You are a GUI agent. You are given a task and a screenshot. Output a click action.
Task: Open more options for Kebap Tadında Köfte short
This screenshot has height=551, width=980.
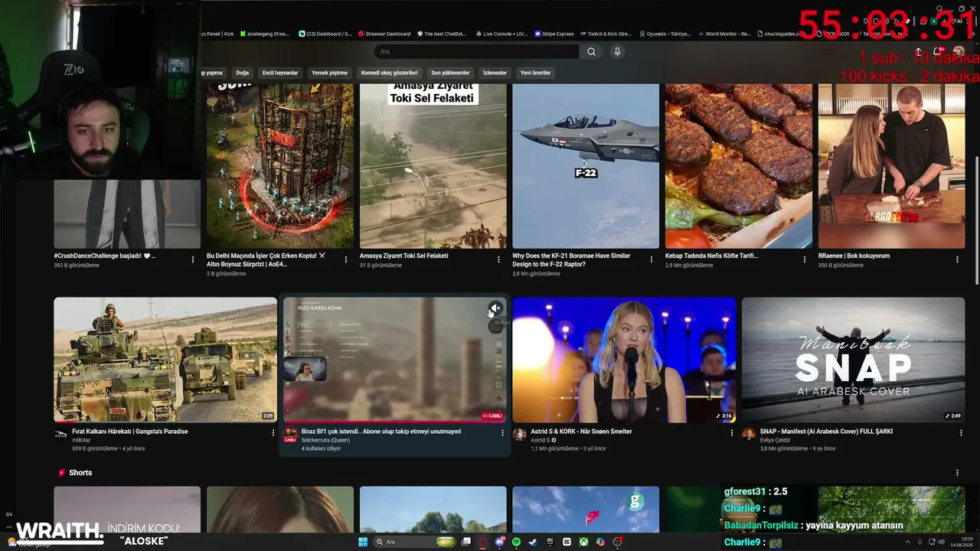pyautogui.click(x=805, y=259)
